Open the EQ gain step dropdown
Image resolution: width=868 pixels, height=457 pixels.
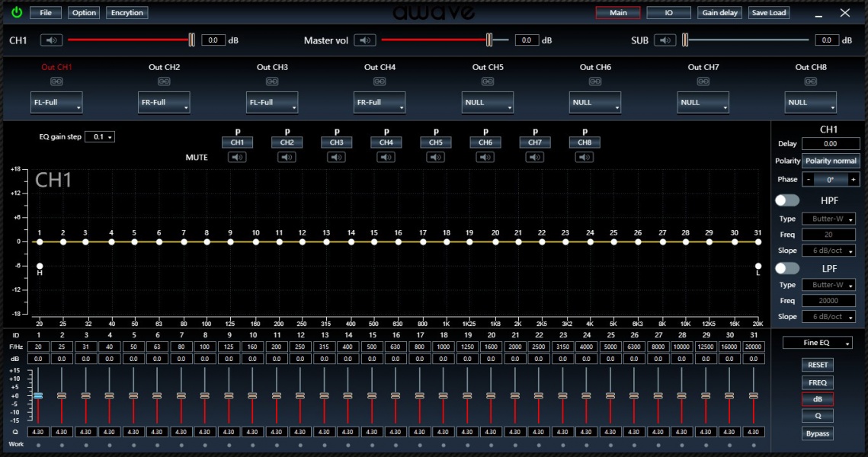(x=100, y=137)
